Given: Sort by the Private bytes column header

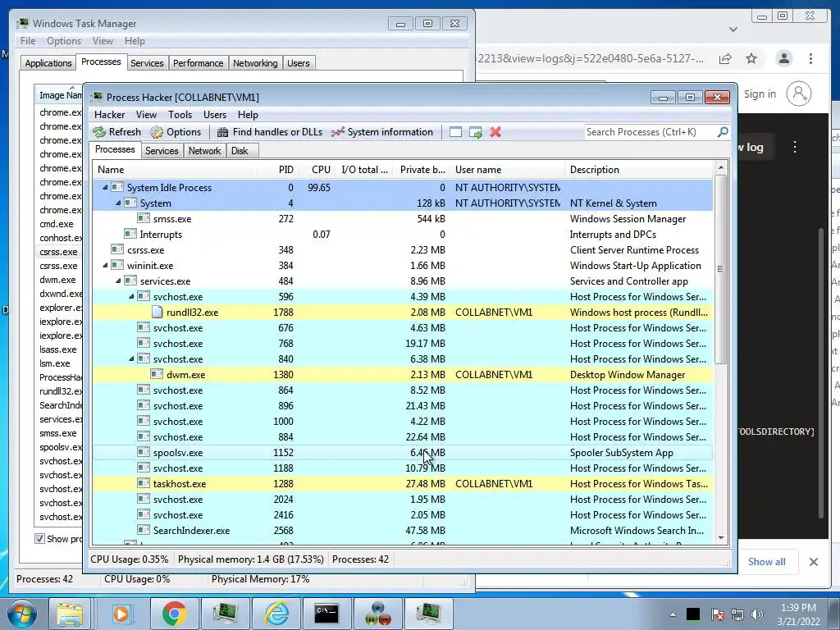Looking at the screenshot, I should [x=422, y=170].
